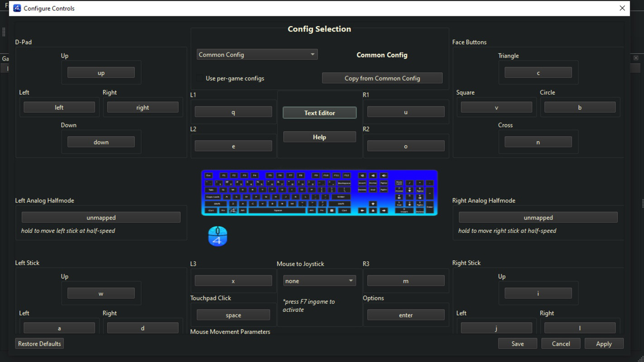This screenshot has width=644, height=362.
Task: Click the Square mapping button
Action: (x=496, y=108)
